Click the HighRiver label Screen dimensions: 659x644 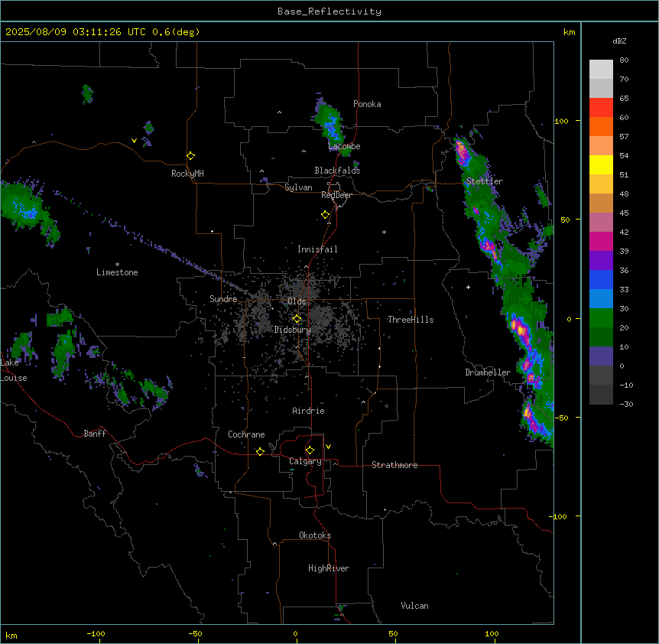(x=329, y=568)
